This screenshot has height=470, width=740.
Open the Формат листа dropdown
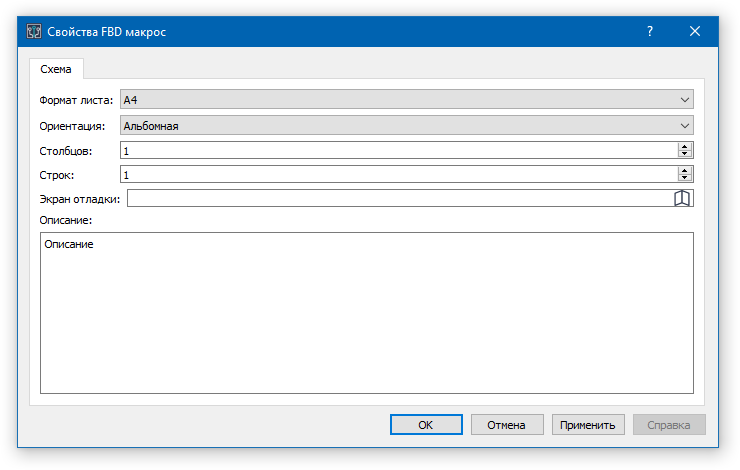coord(406,100)
